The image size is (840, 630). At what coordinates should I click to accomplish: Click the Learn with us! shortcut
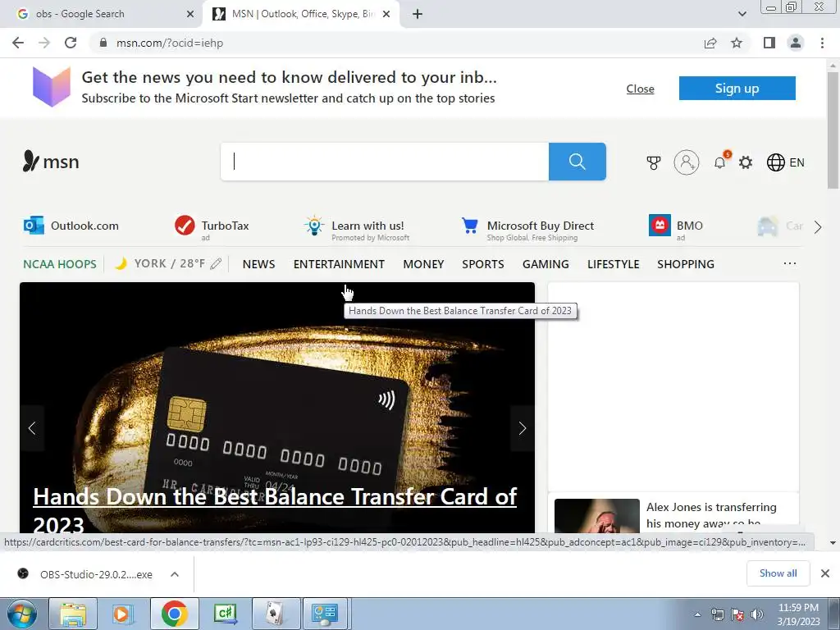pos(357,229)
